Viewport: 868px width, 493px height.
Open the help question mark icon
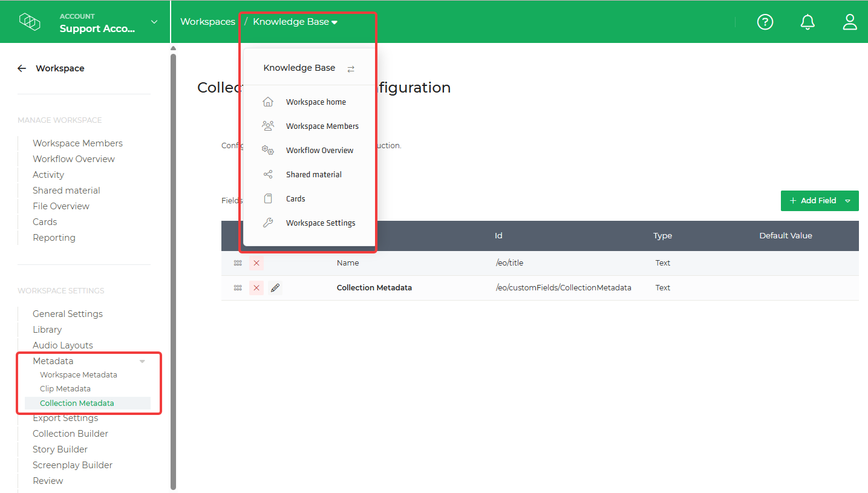pos(765,22)
